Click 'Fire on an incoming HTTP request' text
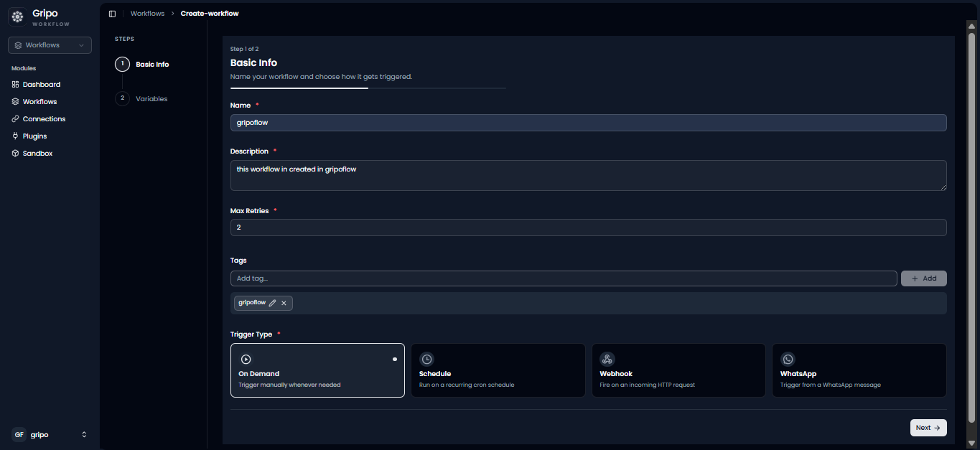Image resolution: width=980 pixels, height=450 pixels. point(648,385)
